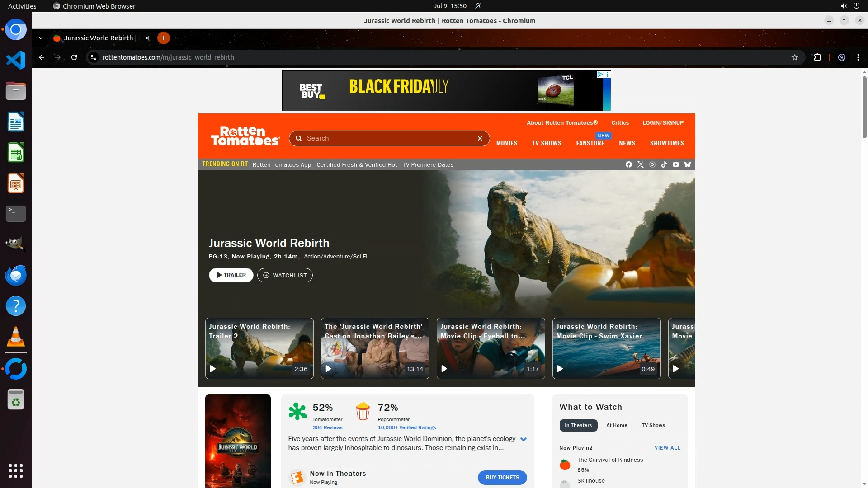Select the At Home filter
Screen dimensions: 868x488
click(x=616, y=425)
